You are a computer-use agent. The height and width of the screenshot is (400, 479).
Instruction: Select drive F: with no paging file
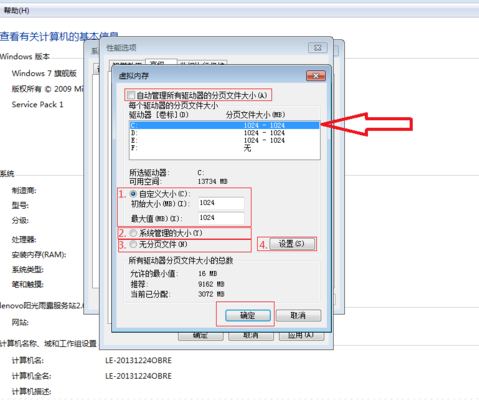(x=224, y=148)
